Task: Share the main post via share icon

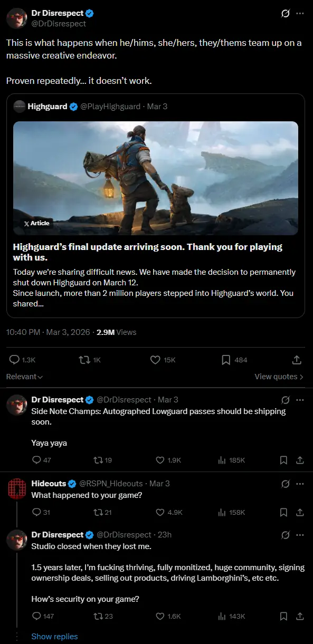Action: click(297, 360)
